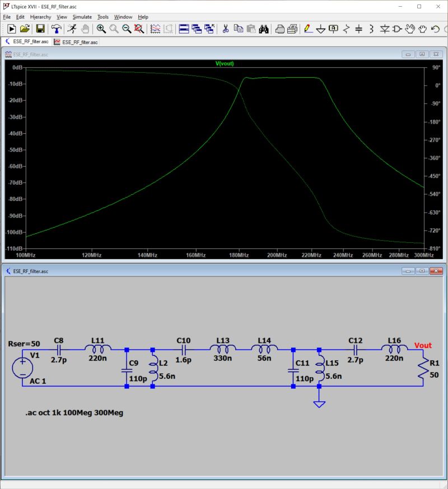Viewport: 448px width, 489px height.
Task: Select the Diode placement tool
Action: pos(385,29)
